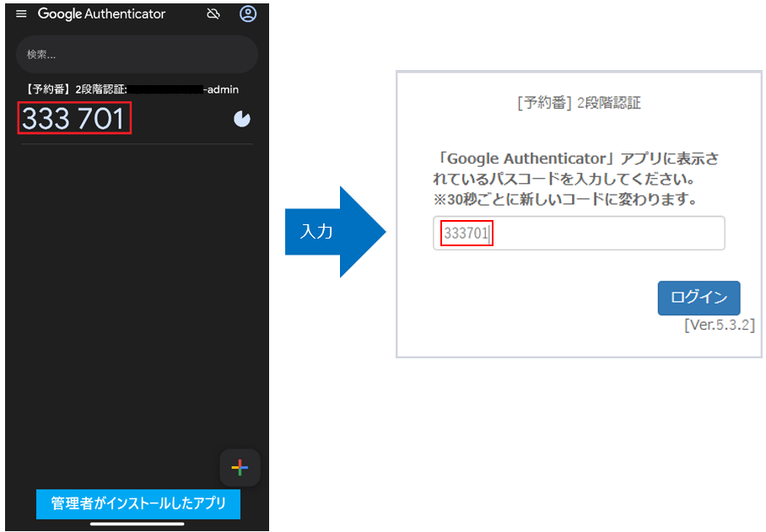Click the Google Authenticator title text
Viewport: 766px width, 532px height.
point(101,13)
